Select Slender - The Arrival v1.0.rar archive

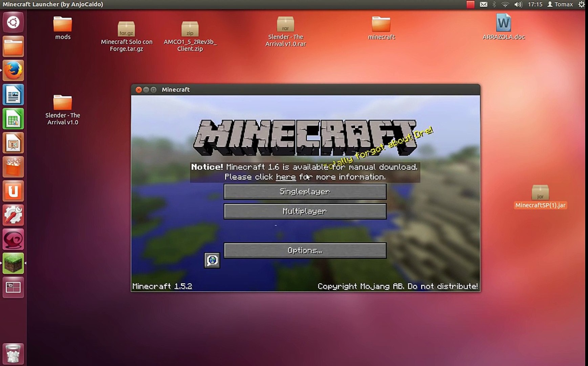click(x=285, y=32)
